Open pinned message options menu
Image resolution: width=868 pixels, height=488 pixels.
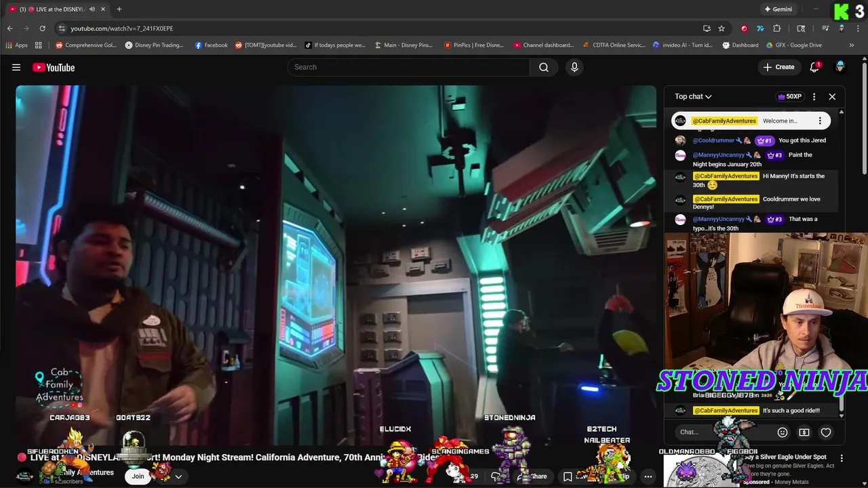click(820, 121)
